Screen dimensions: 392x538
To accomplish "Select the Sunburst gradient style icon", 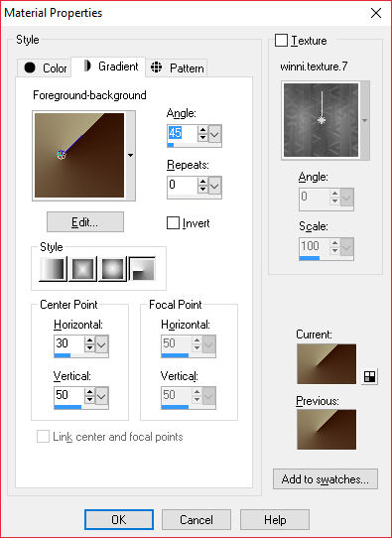I will pos(112,269).
